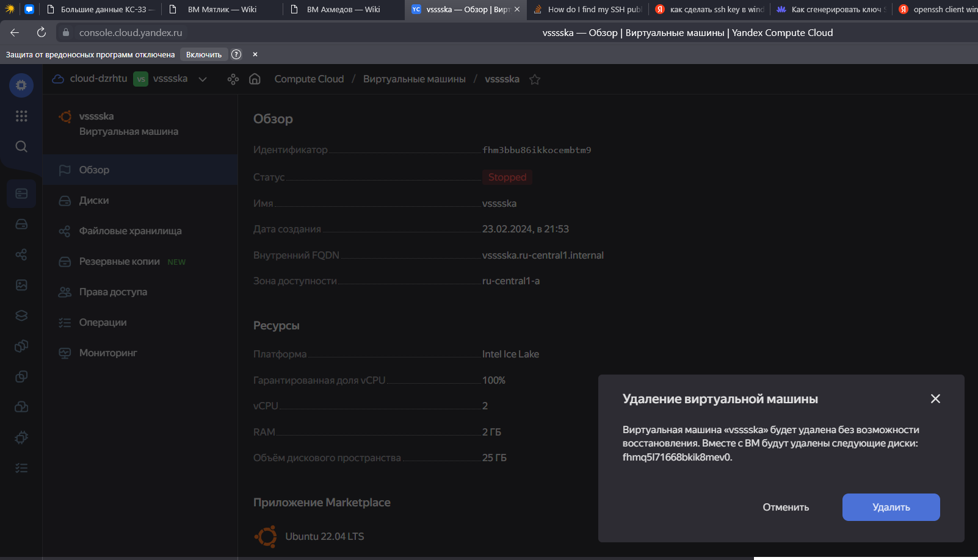Click the Yandex Cloud logo icon in sidebar
Screen dimensions: 978x560
(x=21, y=85)
